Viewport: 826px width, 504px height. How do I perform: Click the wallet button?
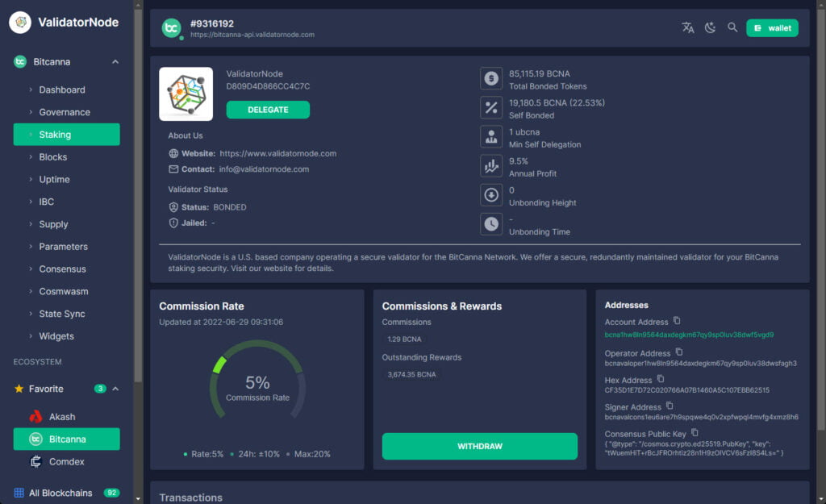pyautogui.click(x=772, y=28)
